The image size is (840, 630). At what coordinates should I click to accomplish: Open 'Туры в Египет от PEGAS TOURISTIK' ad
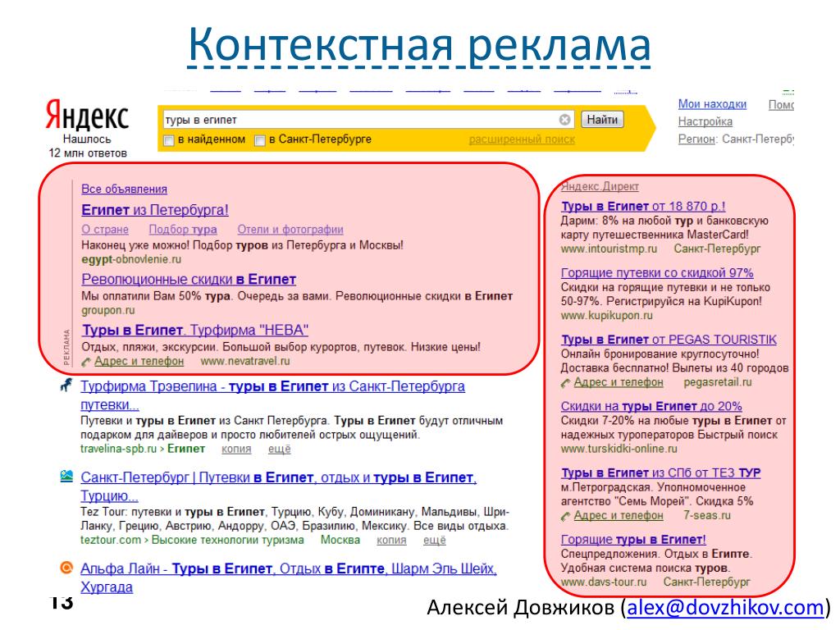click(x=669, y=340)
